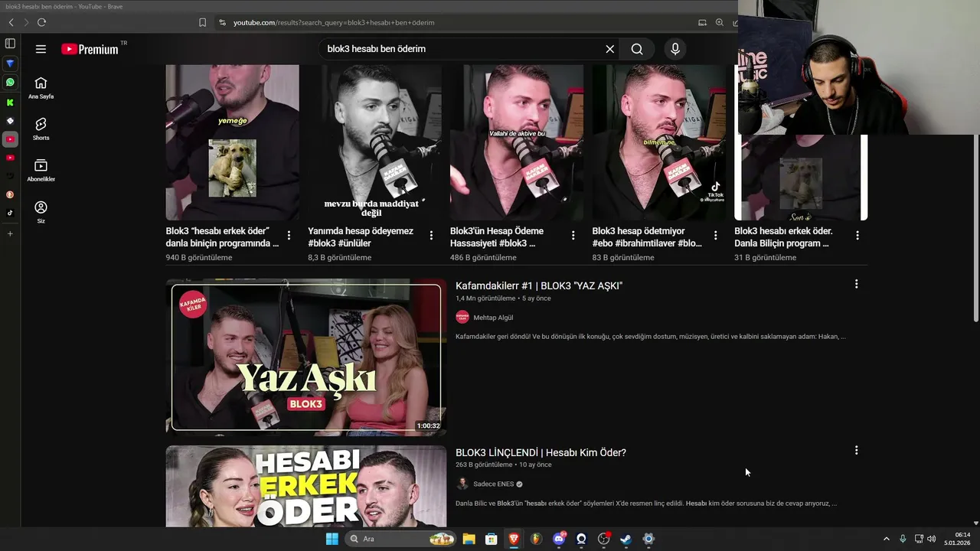Open the YouTube hamburger guide menu
980x551 pixels.
tap(41, 49)
